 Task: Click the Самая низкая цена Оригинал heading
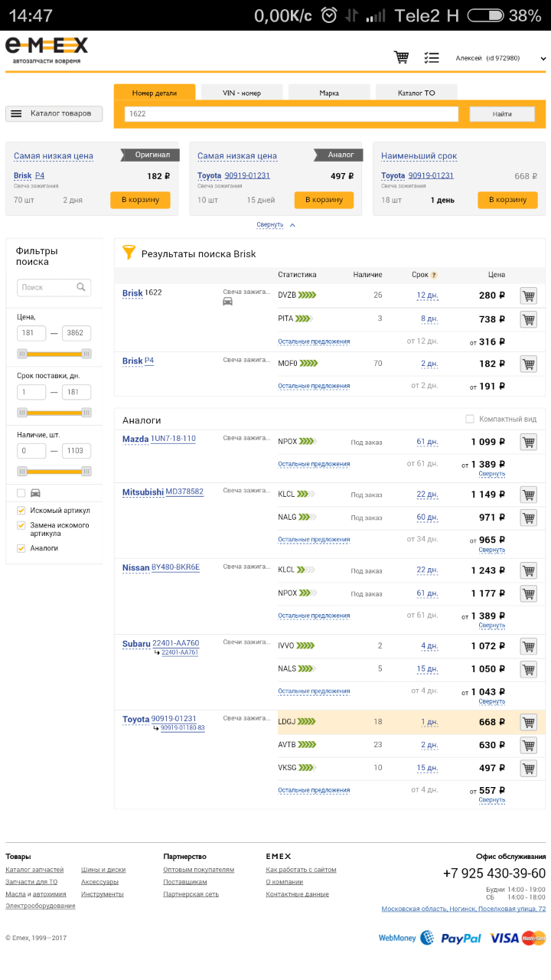click(x=54, y=156)
